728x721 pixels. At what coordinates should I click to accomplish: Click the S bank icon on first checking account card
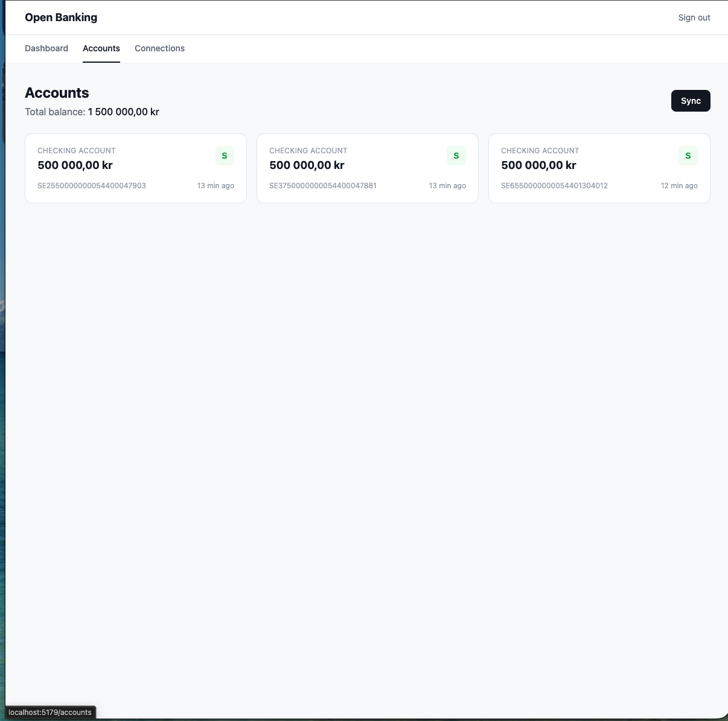(224, 155)
